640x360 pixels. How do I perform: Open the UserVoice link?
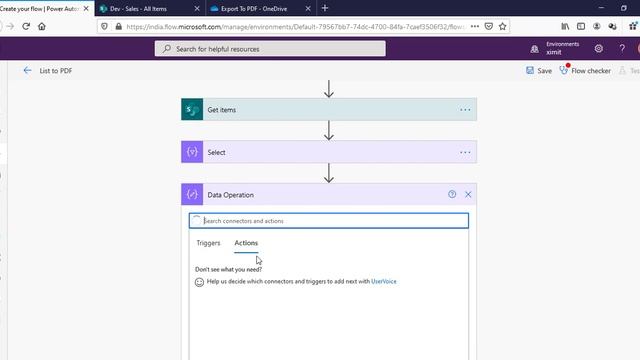click(384, 281)
